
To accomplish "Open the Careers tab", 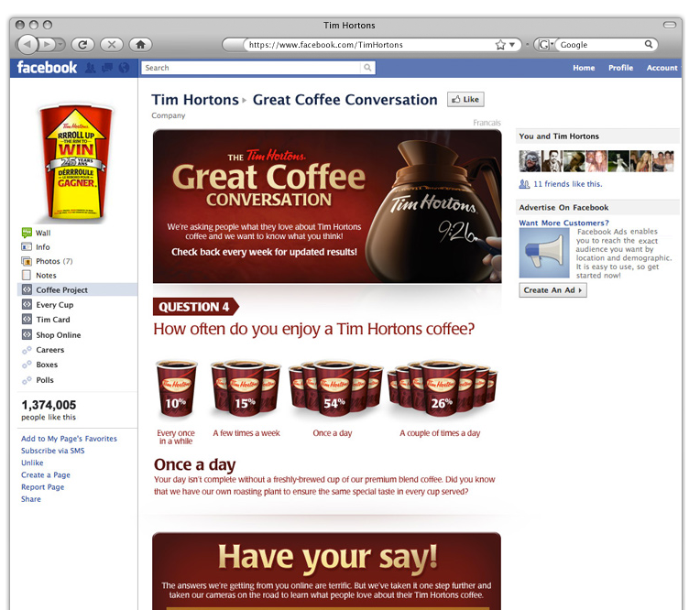I will [x=50, y=350].
